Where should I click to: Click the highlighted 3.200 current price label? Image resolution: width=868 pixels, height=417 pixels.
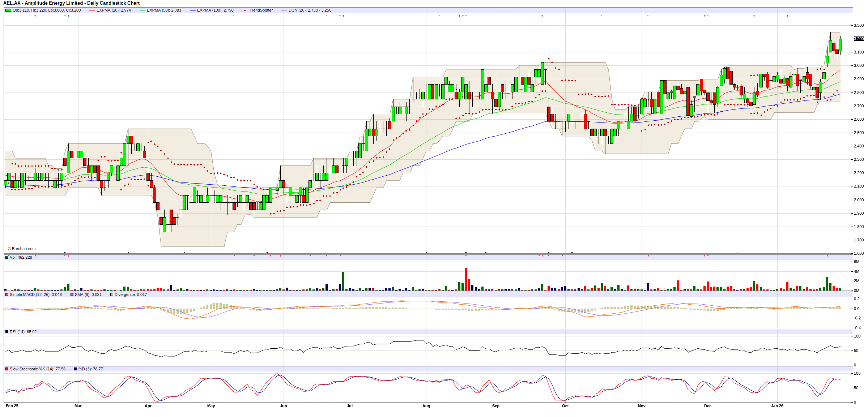tap(859, 39)
